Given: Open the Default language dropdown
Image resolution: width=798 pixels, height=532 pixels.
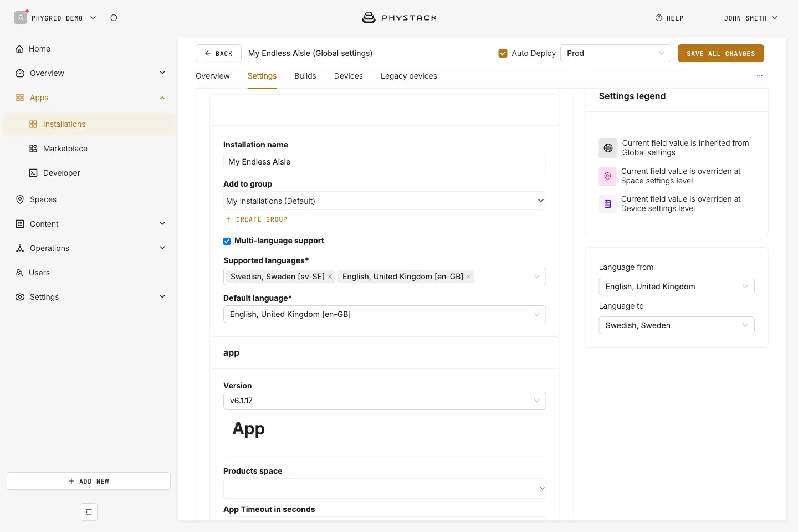Looking at the screenshot, I should (385, 314).
